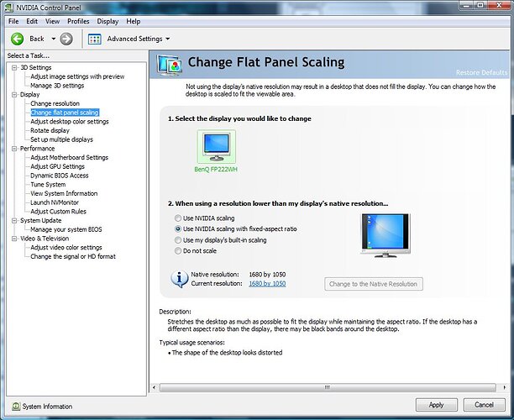514x420 pixels.
Task: Click the info icon beside Native resolution
Action: click(179, 279)
